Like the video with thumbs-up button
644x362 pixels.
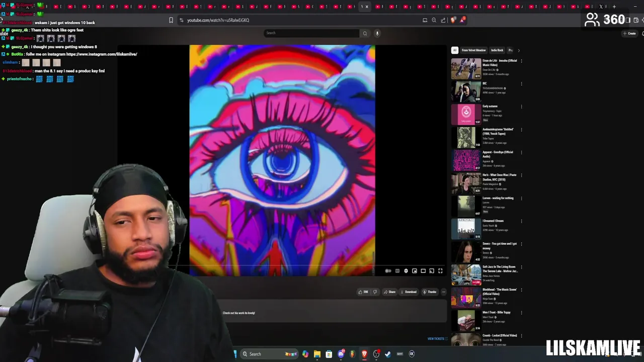pos(363,292)
